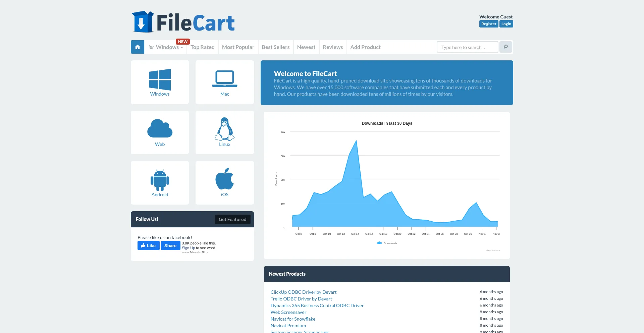Screen dimensions: 644x333
Task: Click the Register button
Action: pos(488,24)
